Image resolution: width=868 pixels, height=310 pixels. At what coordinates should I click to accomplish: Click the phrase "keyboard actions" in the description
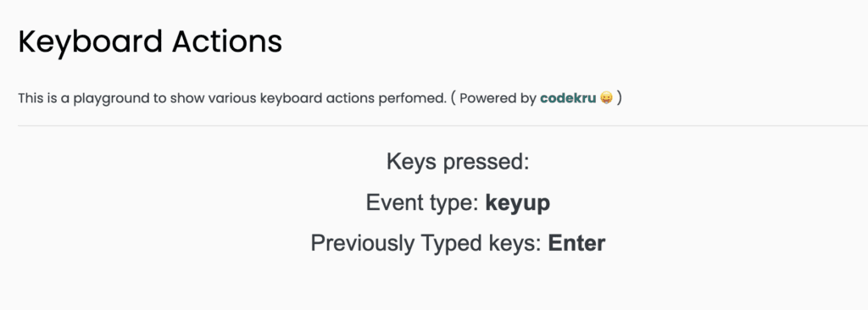[318, 98]
